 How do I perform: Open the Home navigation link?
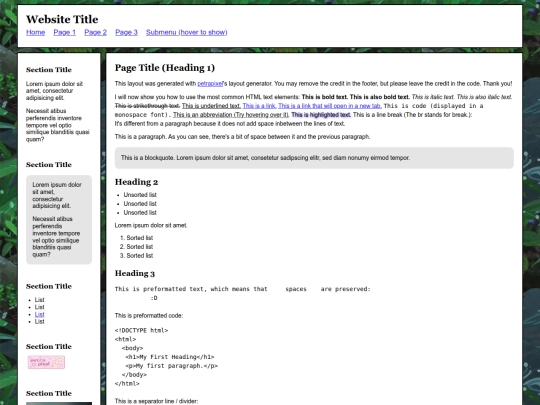click(35, 32)
